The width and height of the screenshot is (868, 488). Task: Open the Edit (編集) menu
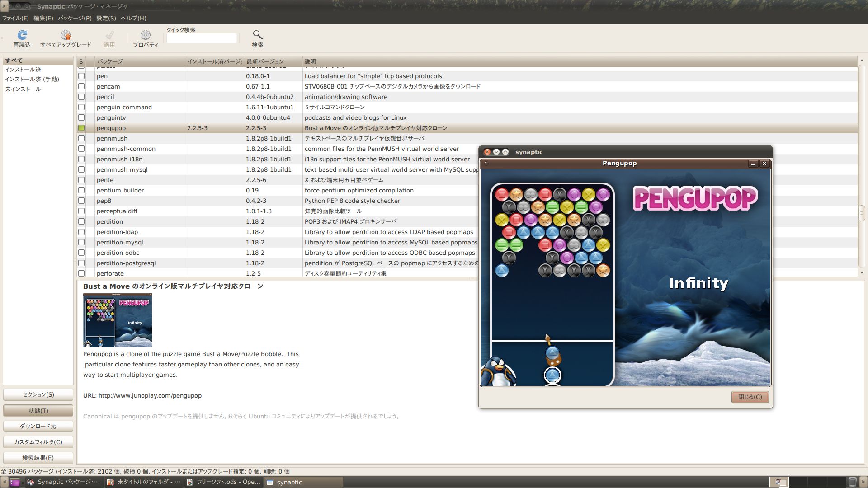[x=43, y=18]
